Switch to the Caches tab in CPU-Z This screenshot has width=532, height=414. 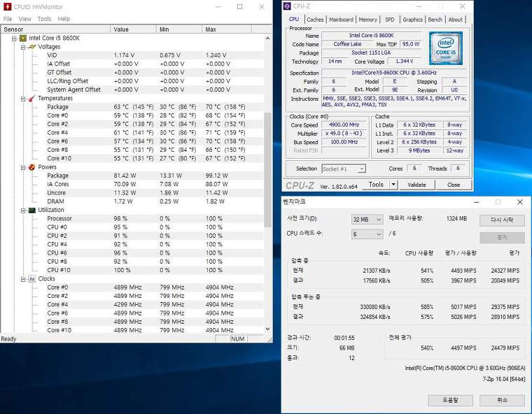(315, 20)
